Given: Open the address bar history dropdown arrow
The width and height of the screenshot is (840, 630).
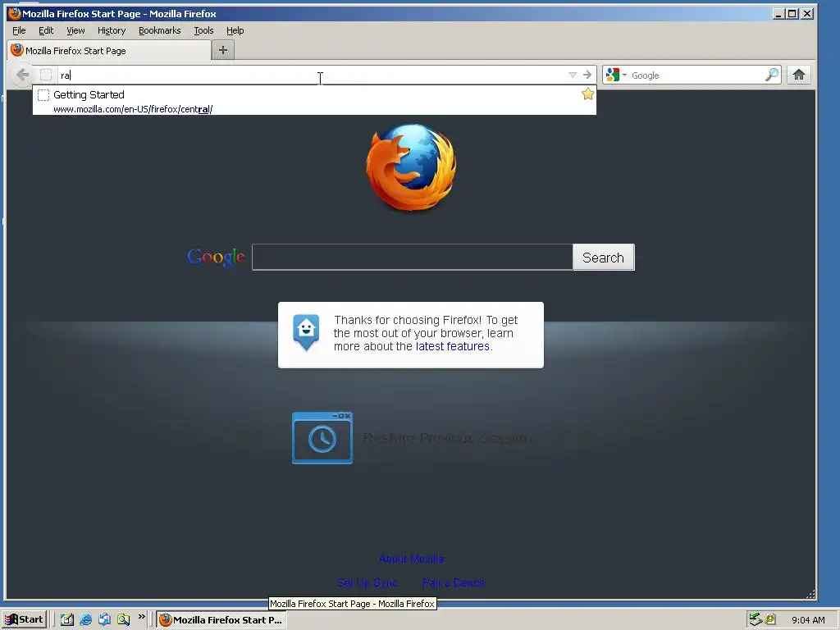Looking at the screenshot, I should [573, 75].
